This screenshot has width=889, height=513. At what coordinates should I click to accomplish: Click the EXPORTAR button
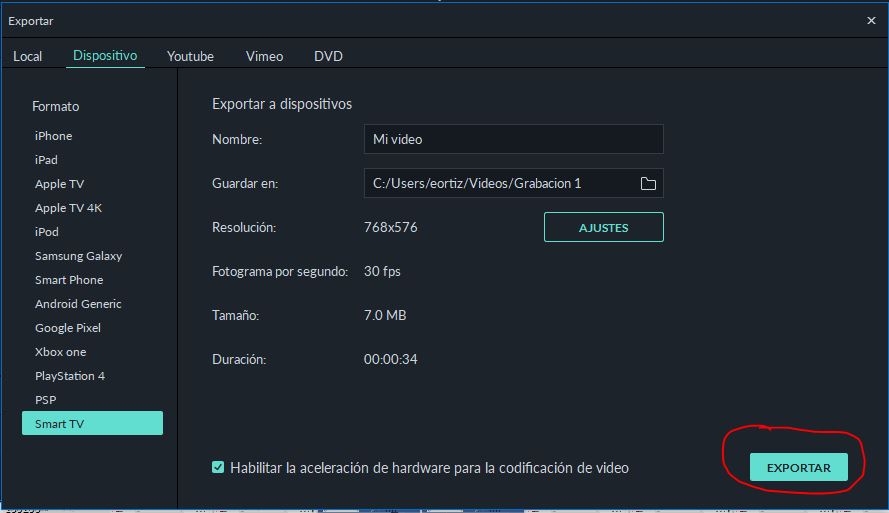point(798,467)
